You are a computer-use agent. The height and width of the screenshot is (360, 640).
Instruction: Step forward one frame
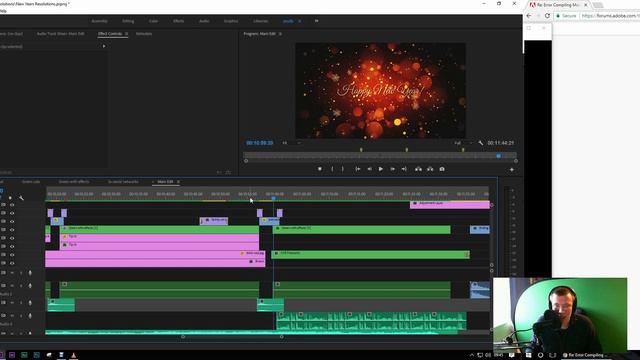392,169
